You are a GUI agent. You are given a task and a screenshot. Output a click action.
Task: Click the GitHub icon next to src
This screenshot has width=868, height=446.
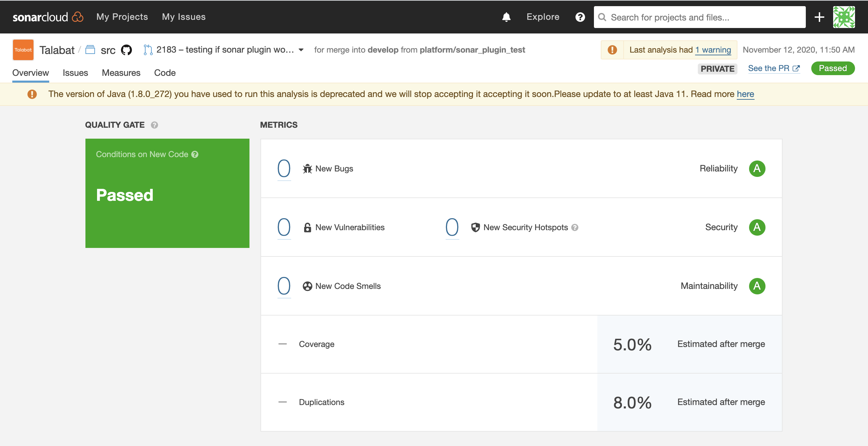tap(126, 50)
